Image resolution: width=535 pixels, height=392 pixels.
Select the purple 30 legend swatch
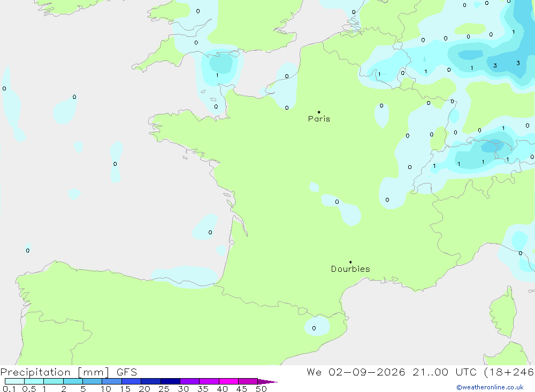pos(190,381)
